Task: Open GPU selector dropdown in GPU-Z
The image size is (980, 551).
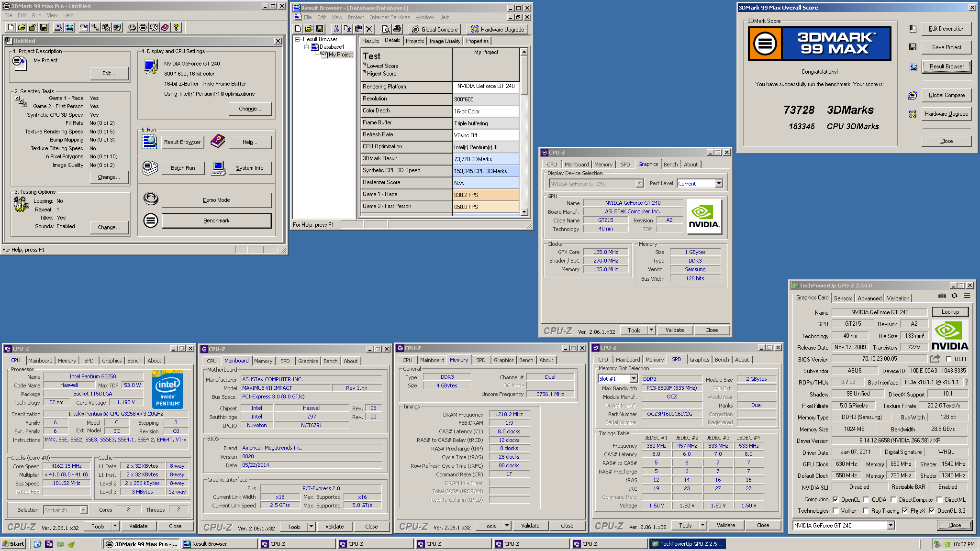Action: pyautogui.click(x=891, y=526)
